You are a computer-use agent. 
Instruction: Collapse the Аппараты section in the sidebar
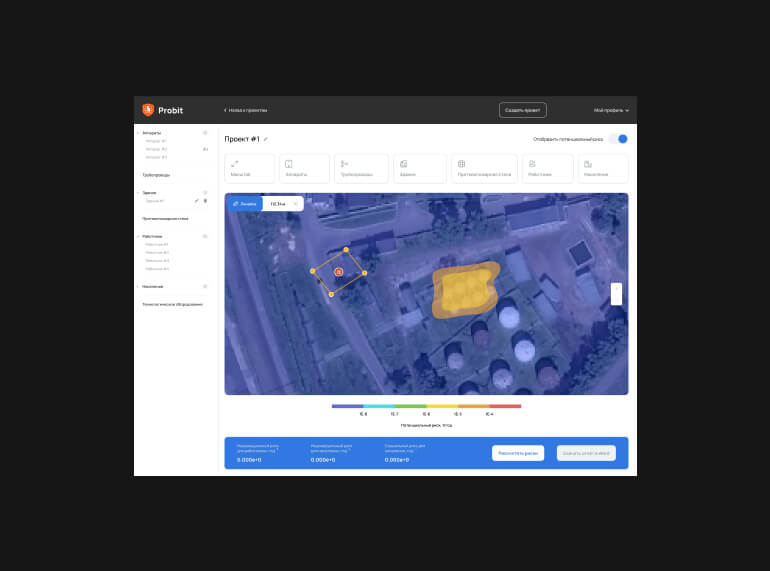138,133
